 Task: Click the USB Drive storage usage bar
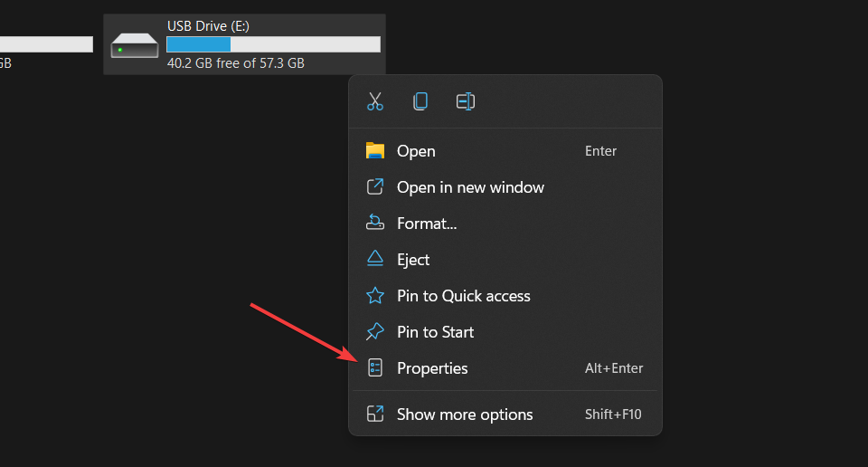(273, 44)
